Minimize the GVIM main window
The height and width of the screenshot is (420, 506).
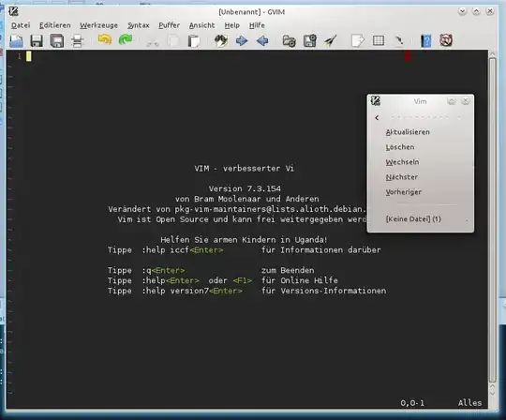coord(463,11)
